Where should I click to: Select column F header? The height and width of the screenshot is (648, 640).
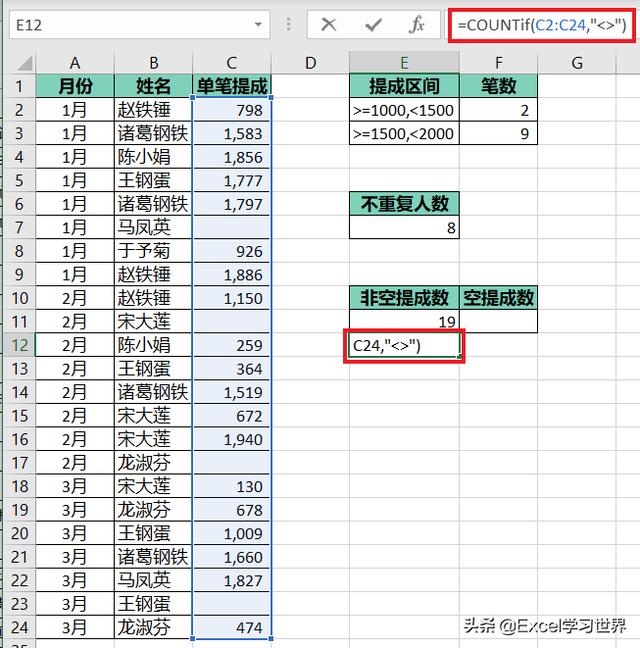[498, 63]
